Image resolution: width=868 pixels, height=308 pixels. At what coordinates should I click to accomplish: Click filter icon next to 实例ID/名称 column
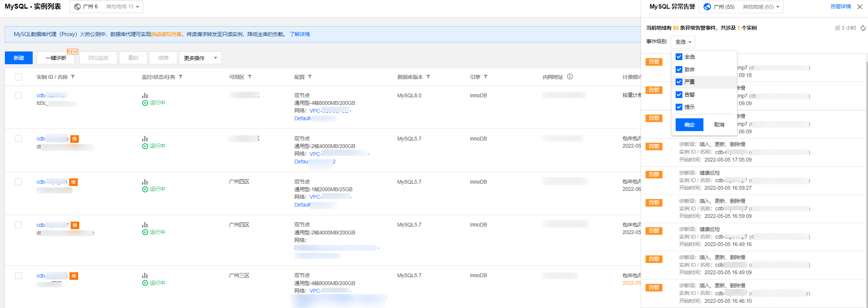coord(73,77)
